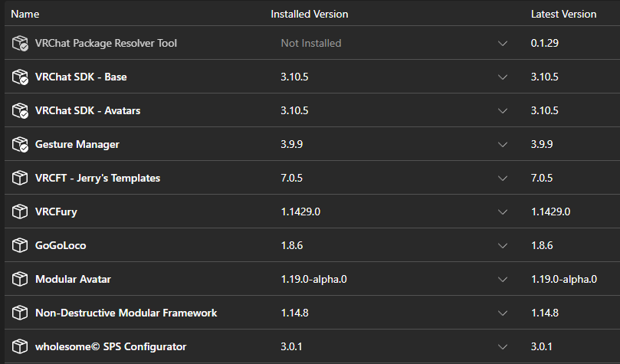Click the VRCFury package icon
This screenshot has height=364, width=620.
(x=20, y=212)
